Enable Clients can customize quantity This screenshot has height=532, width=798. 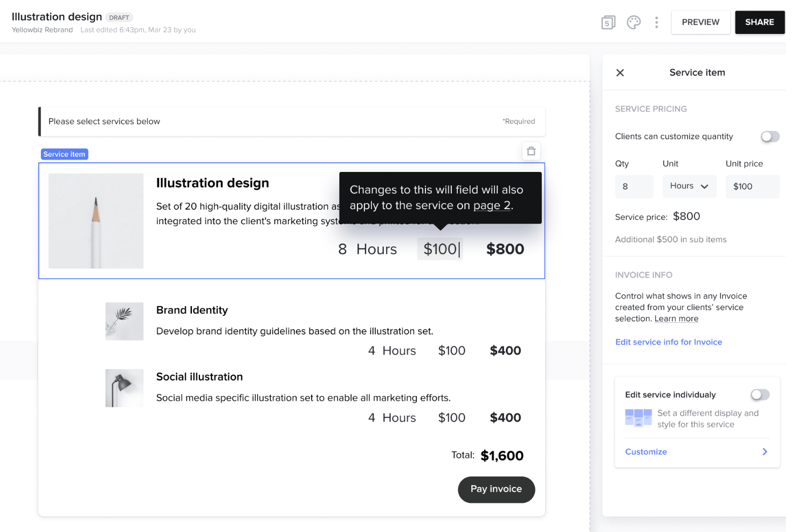(770, 136)
